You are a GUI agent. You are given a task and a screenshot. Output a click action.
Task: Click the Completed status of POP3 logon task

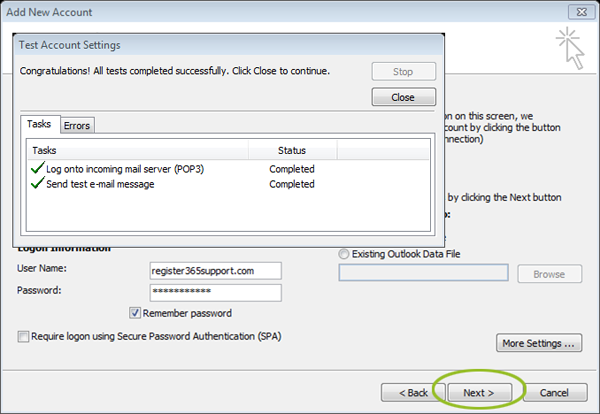292,169
